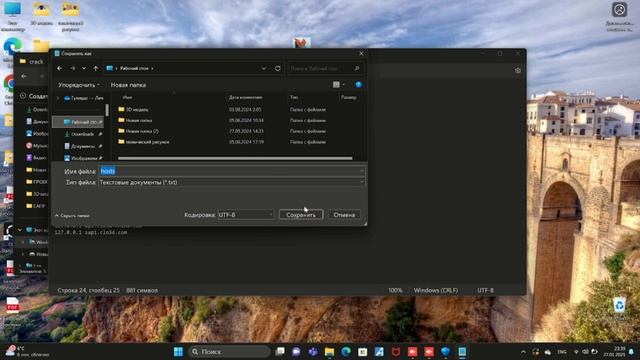Image resolution: width=640 pixels, height=360 pixels.
Task: Open Изображения in the dialog sidebar
Action: pos(83,158)
